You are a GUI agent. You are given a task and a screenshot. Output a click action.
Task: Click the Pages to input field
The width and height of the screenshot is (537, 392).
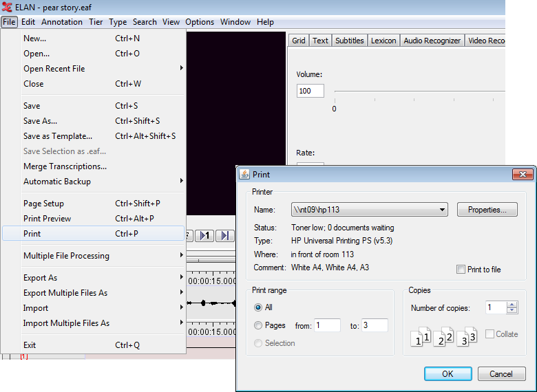point(375,325)
